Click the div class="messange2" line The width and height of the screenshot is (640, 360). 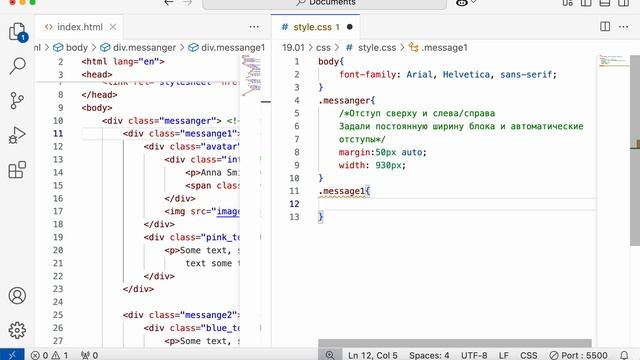(x=181, y=315)
